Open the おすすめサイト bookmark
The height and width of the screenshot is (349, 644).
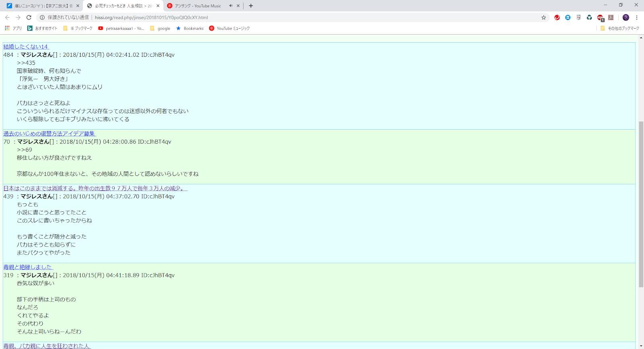click(42, 28)
